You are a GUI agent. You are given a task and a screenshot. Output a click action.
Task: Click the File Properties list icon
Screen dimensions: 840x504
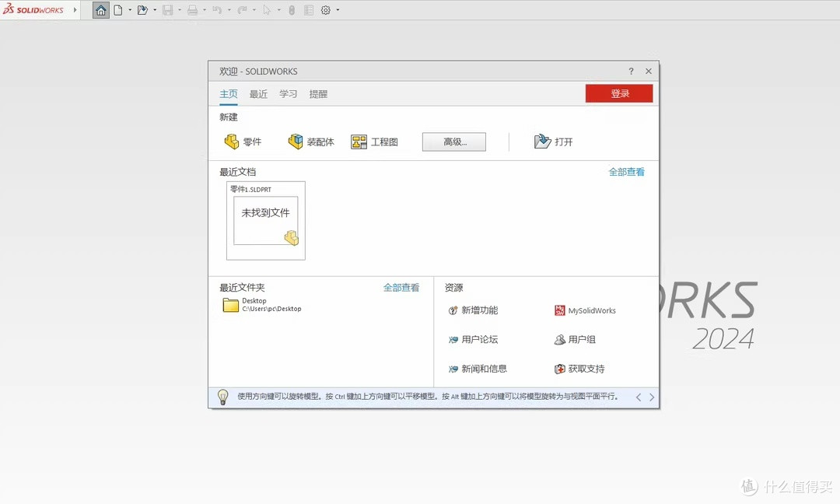[x=309, y=9]
